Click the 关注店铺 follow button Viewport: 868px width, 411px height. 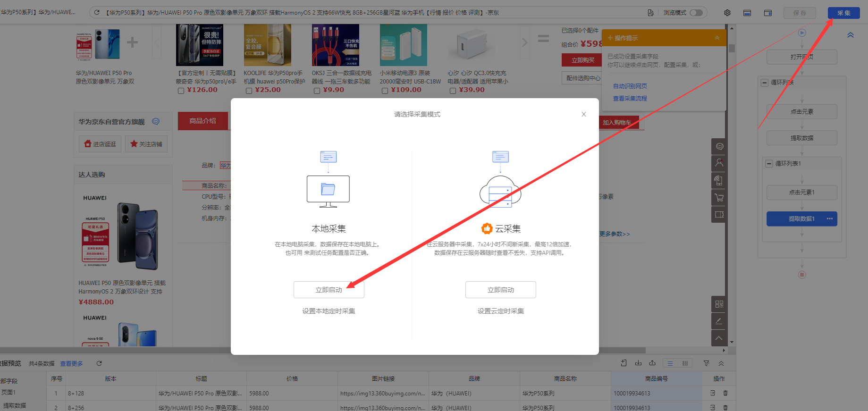[x=146, y=144]
